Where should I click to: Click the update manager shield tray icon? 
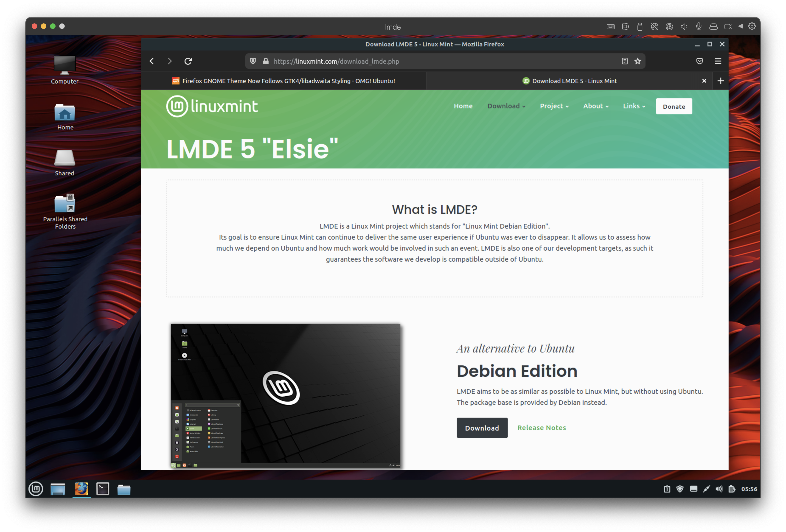(x=680, y=489)
